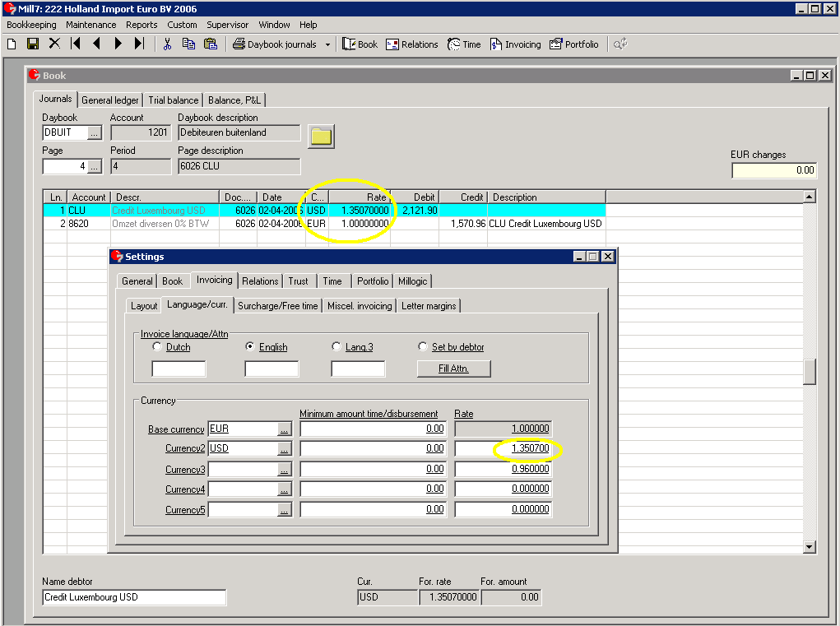Open the Portfolio module from toolbar

click(573, 44)
